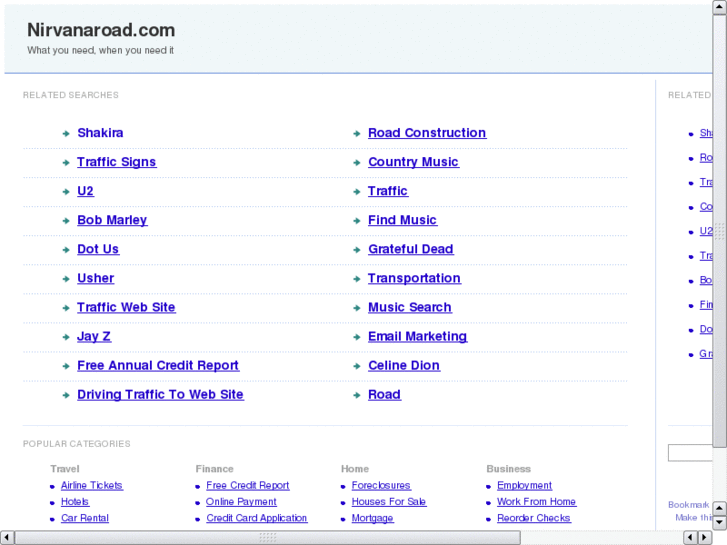Click the arrow icon beside Jay Z
The height and width of the screenshot is (545, 727).
tap(66, 338)
